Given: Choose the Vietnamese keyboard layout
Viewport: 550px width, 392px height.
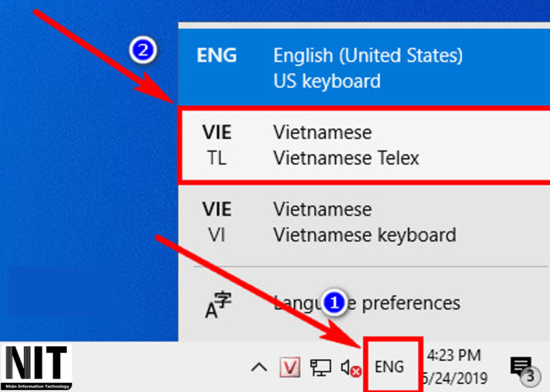Looking at the screenshot, I should 364,222.
